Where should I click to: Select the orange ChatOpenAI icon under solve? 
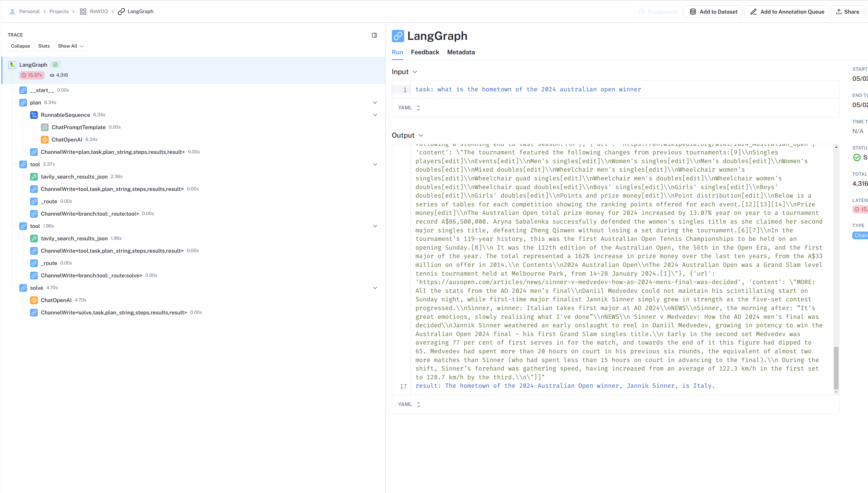(x=34, y=300)
